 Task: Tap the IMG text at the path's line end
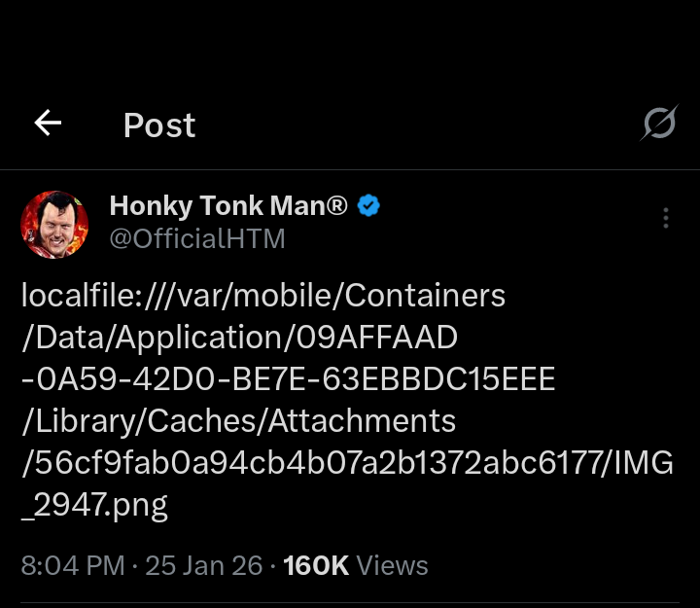click(644, 463)
